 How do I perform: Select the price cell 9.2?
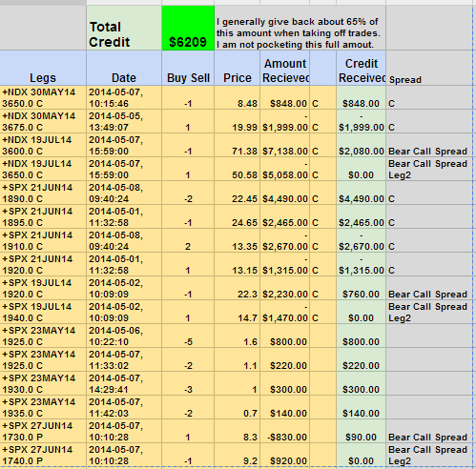[x=238, y=455]
